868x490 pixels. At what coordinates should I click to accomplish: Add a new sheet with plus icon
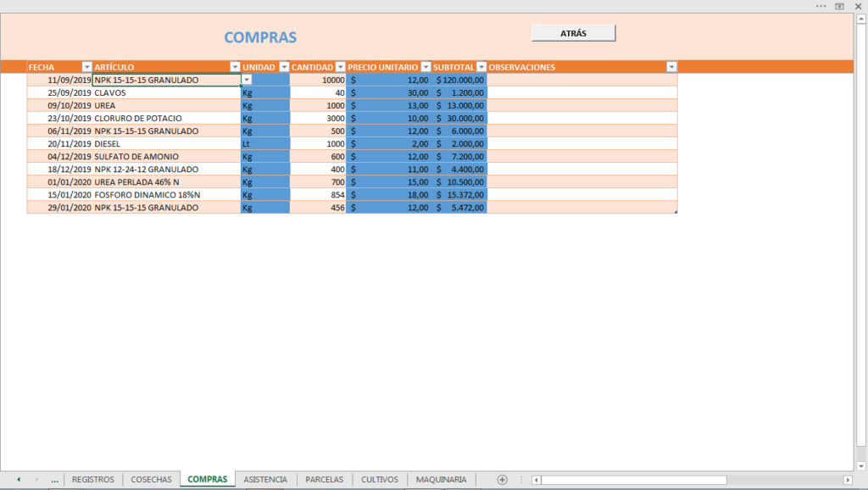pos(502,480)
